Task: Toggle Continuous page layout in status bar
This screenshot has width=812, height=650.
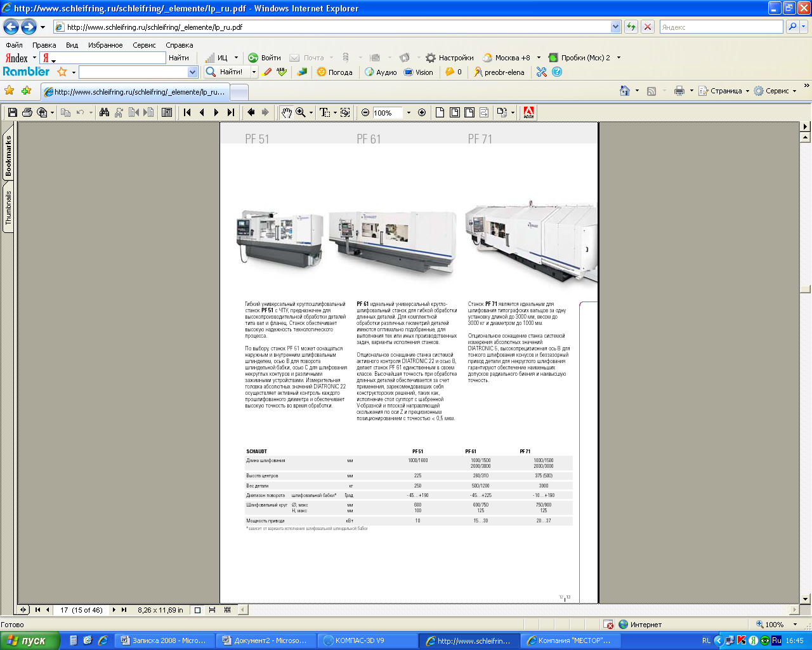Action: pyautogui.click(x=212, y=610)
